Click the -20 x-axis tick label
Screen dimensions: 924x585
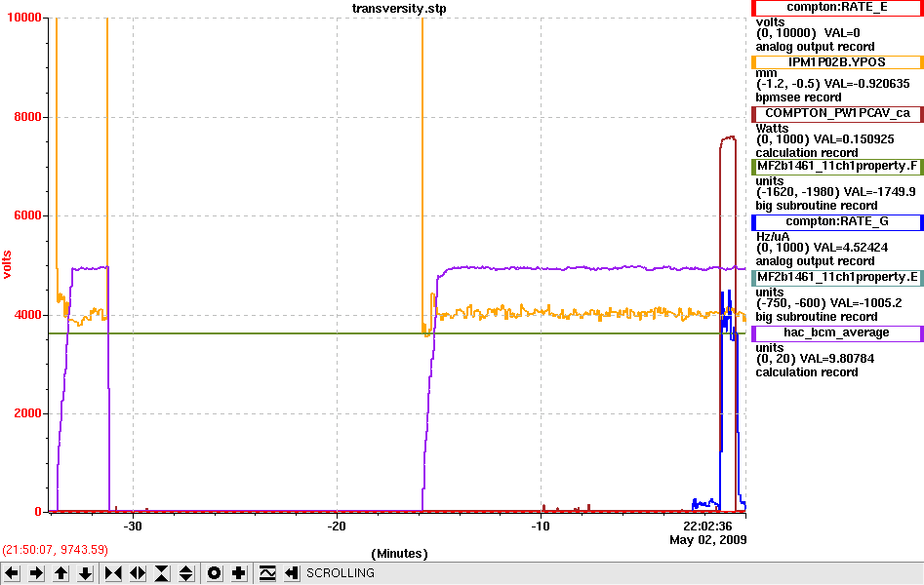(337, 526)
